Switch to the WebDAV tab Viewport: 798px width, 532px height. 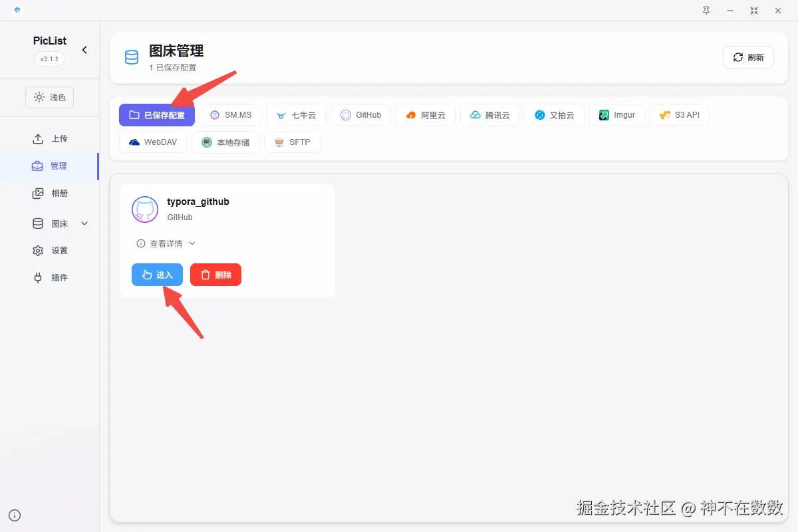(153, 142)
